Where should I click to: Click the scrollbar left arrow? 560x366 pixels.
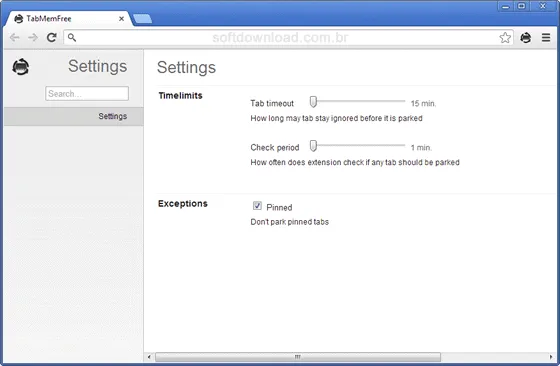[x=149, y=357]
